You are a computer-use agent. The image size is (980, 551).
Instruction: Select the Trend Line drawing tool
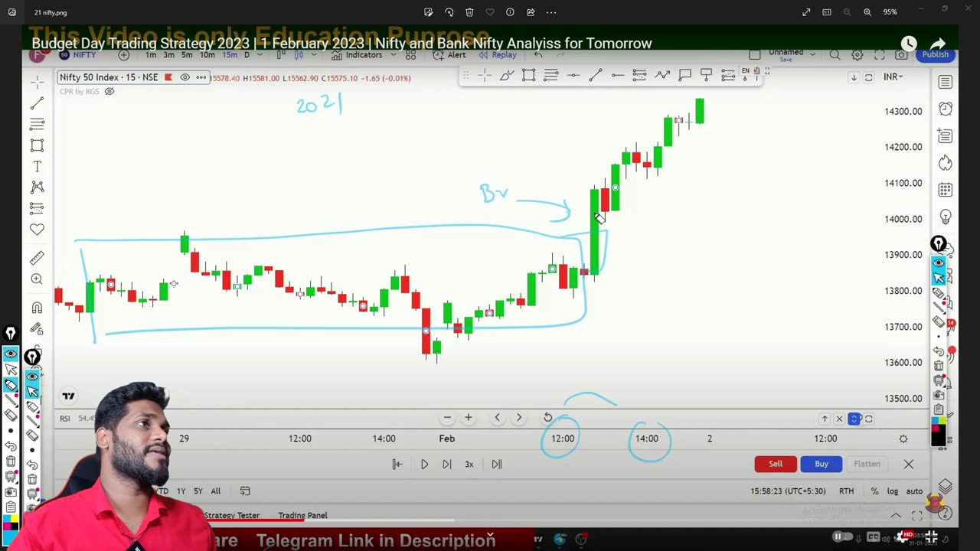pos(37,103)
